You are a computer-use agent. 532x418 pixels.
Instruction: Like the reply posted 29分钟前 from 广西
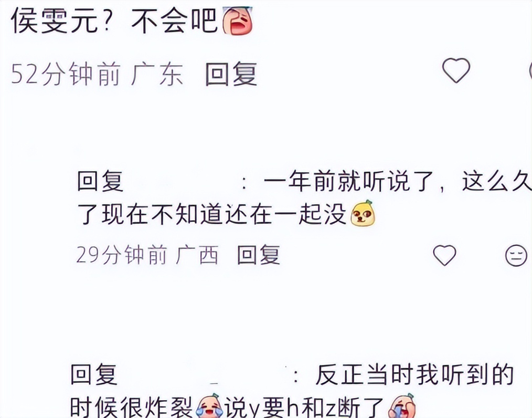444,255
